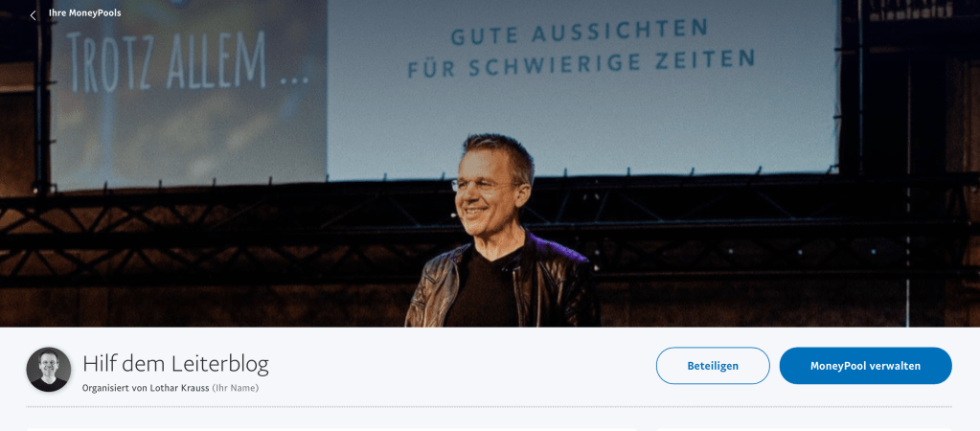Click the Beteiligen button

point(713,366)
